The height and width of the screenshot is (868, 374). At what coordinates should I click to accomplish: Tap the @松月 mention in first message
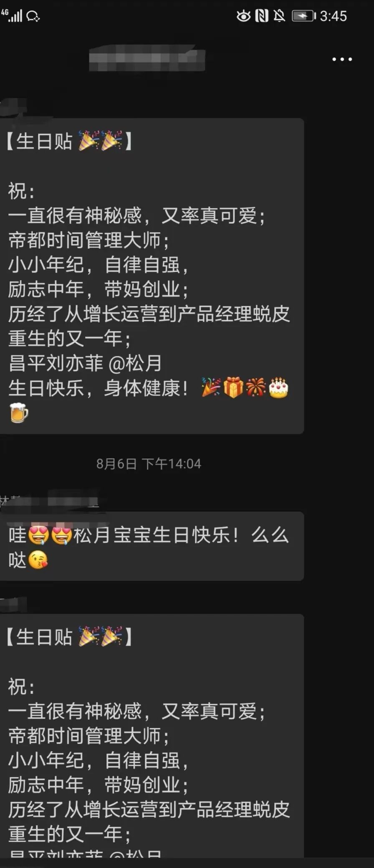[x=135, y=363]
